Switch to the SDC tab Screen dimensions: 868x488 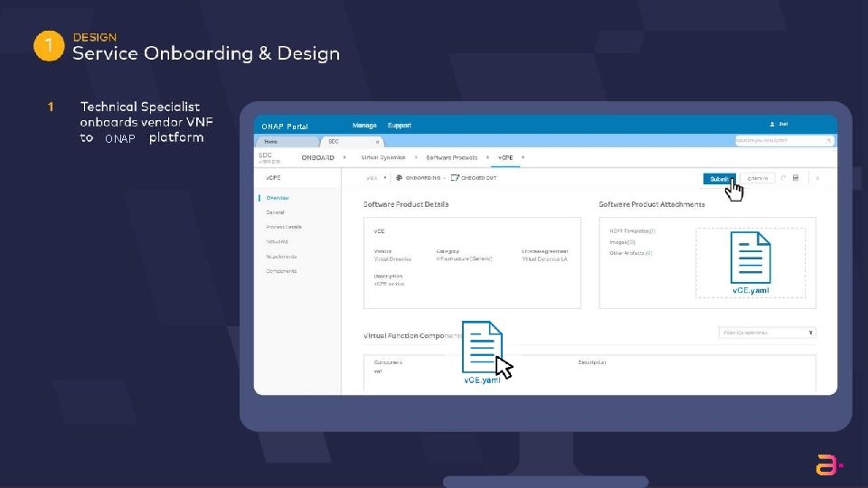coord(351,142)
